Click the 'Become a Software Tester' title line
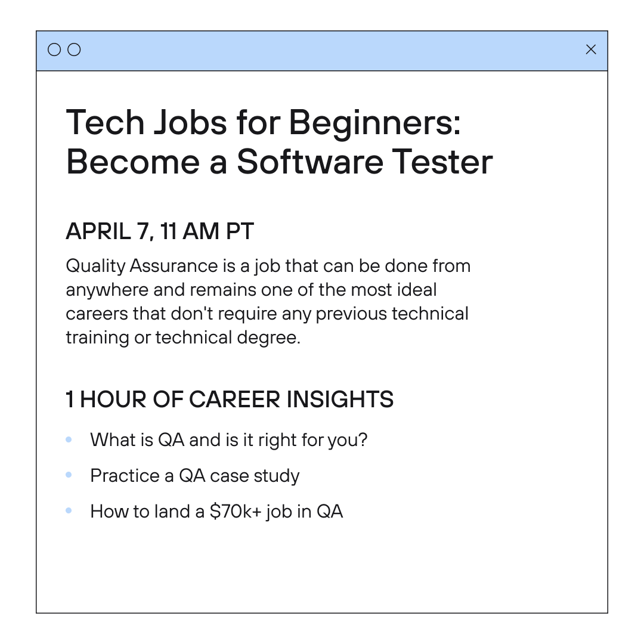This screenshot has height=644, width=644. [279, 162]
